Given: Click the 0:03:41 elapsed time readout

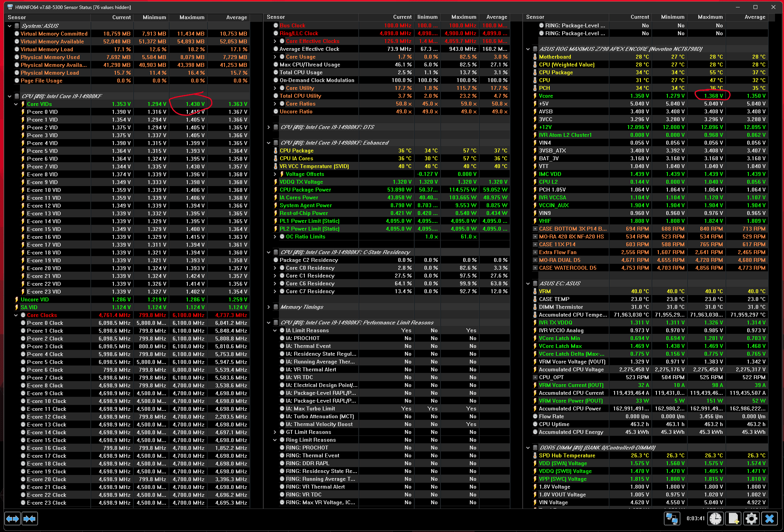Looking at the screenshot, I should point(695,519).
